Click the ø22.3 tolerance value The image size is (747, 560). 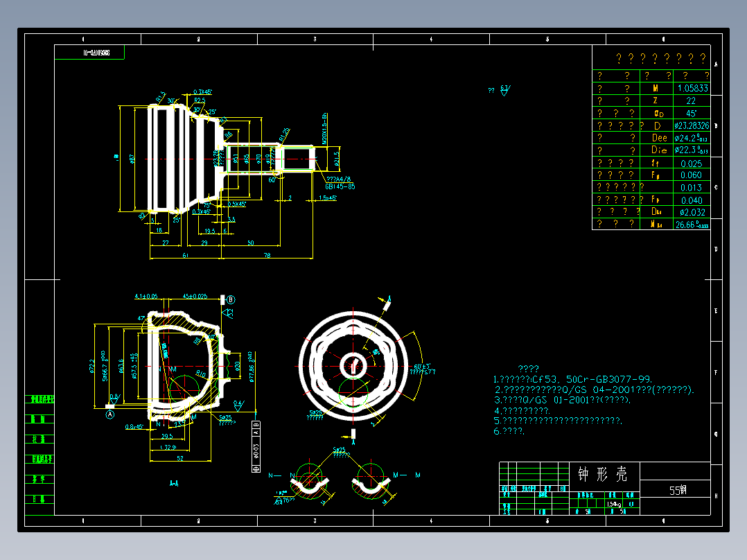point(692,150)
